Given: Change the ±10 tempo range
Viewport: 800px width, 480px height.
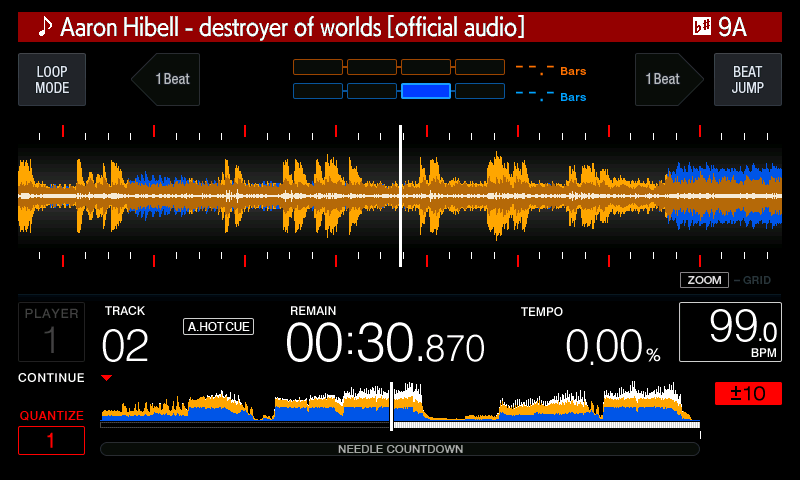Looking at the screenshot, I should (748, 393).
